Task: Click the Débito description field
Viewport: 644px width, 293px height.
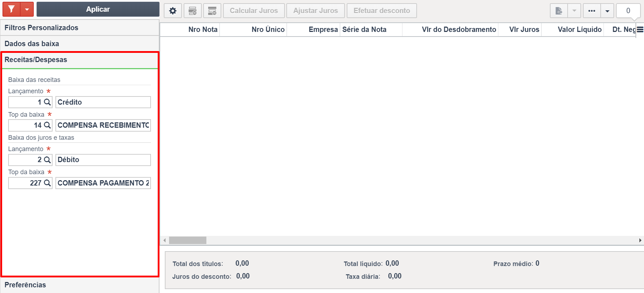Action: point(103,160)
